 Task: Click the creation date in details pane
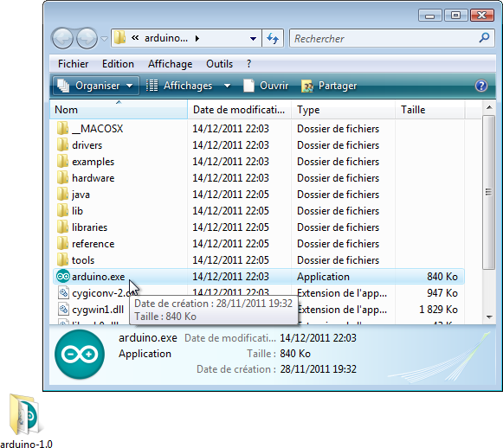(318, 369)
